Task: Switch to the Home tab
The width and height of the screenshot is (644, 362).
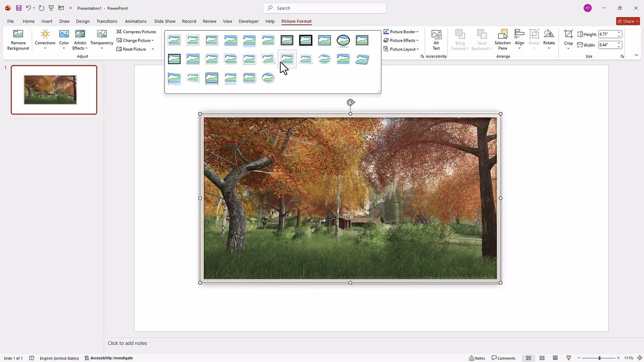Action: pos(29,21)
